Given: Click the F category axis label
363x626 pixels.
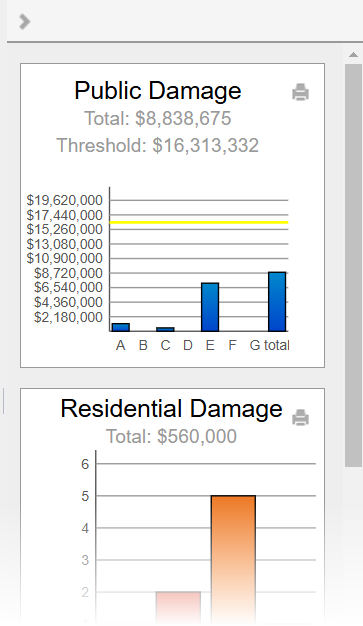Looking at the screenshot, I should 232,345.
